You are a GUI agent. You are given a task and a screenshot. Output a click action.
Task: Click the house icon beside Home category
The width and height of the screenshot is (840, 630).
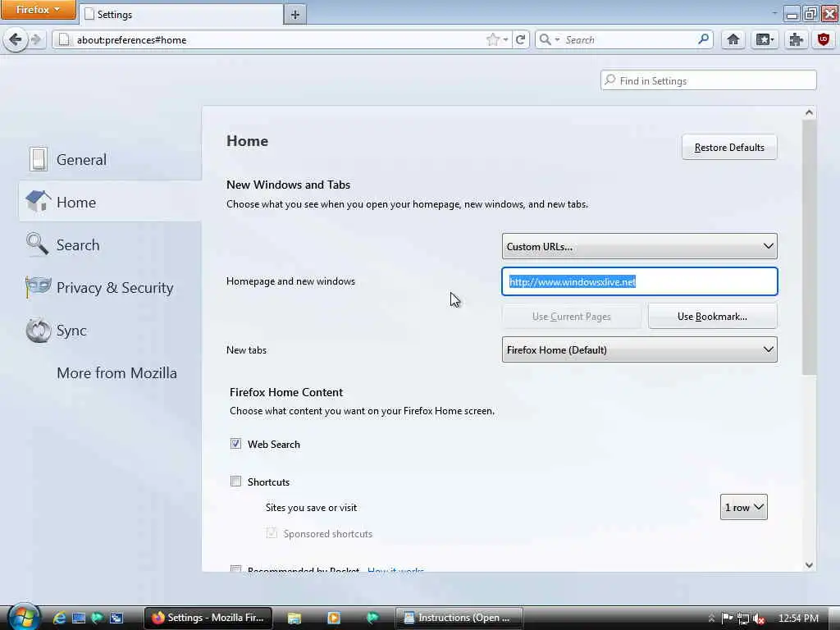(38, 202)
